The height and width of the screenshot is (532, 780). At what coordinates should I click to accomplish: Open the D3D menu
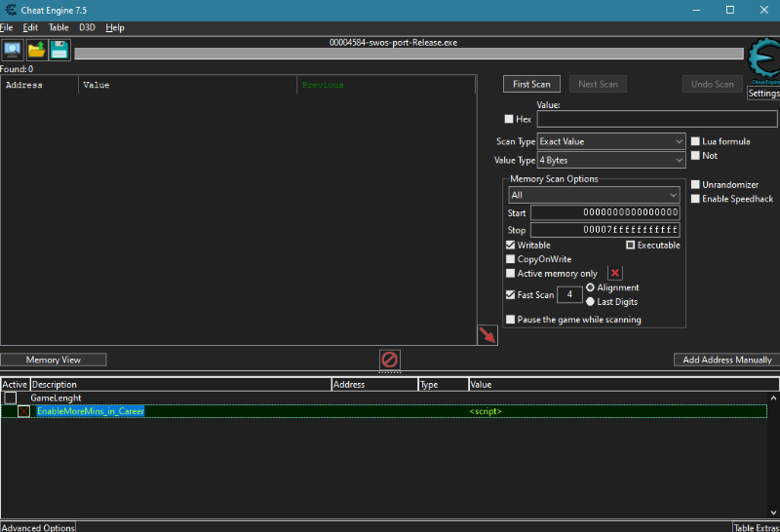tap(87, 28)
